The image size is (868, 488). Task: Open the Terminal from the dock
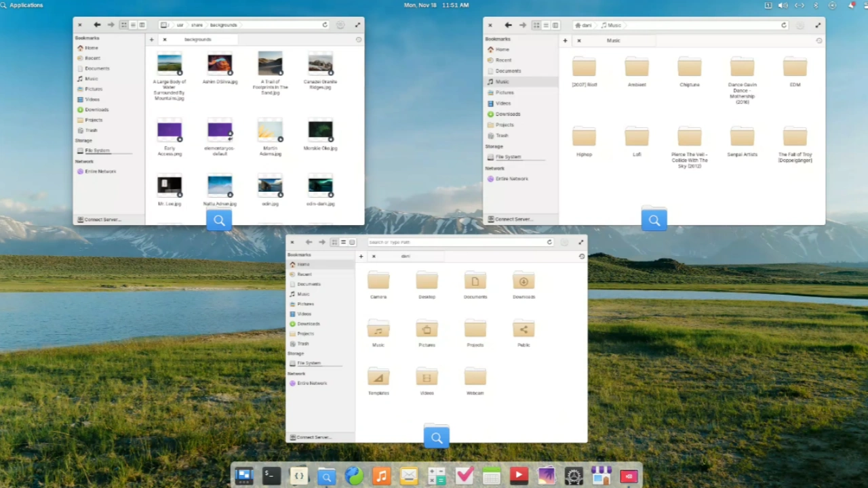(270, 476)
